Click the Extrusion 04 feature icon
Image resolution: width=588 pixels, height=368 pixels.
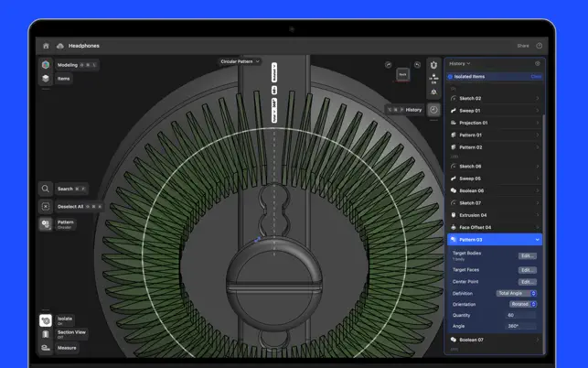454,215
